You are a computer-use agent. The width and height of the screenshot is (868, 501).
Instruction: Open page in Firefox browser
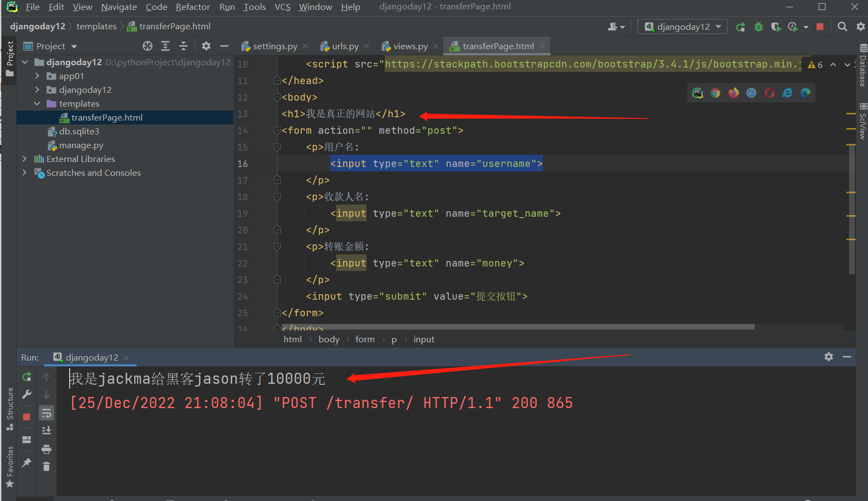point(734,93)
